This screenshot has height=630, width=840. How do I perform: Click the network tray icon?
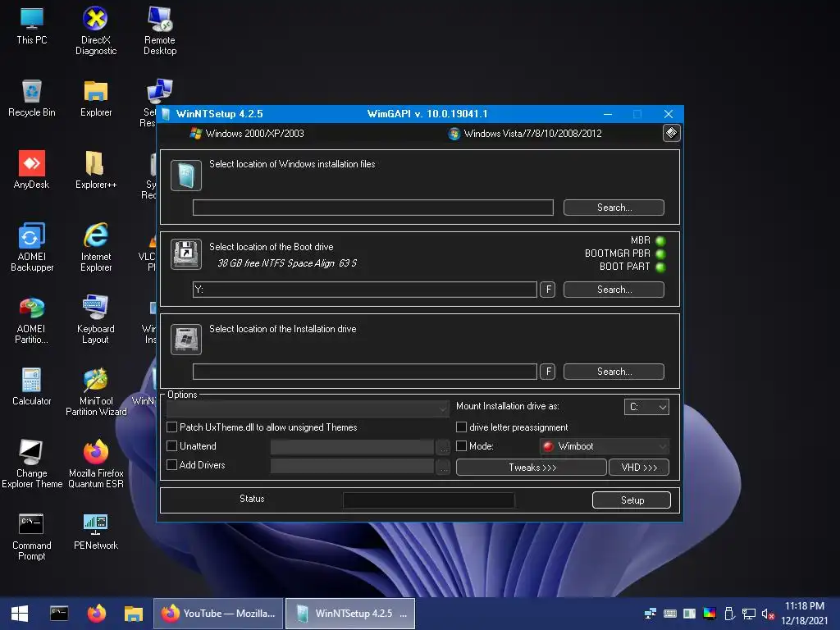coord(748,614)
